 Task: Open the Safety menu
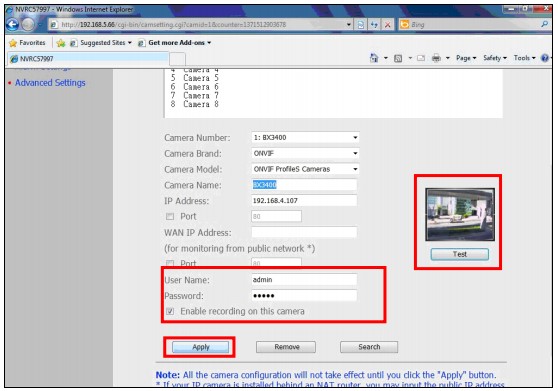495,58
